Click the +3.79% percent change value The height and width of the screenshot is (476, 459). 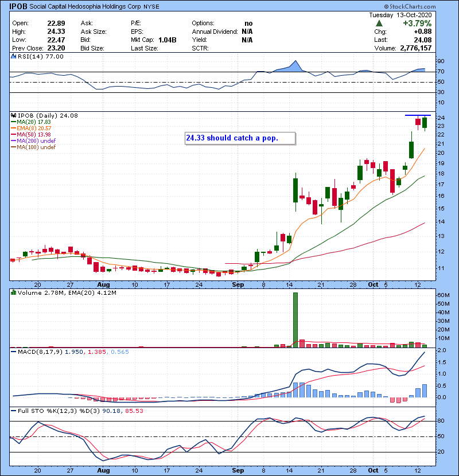pos(417,24)
